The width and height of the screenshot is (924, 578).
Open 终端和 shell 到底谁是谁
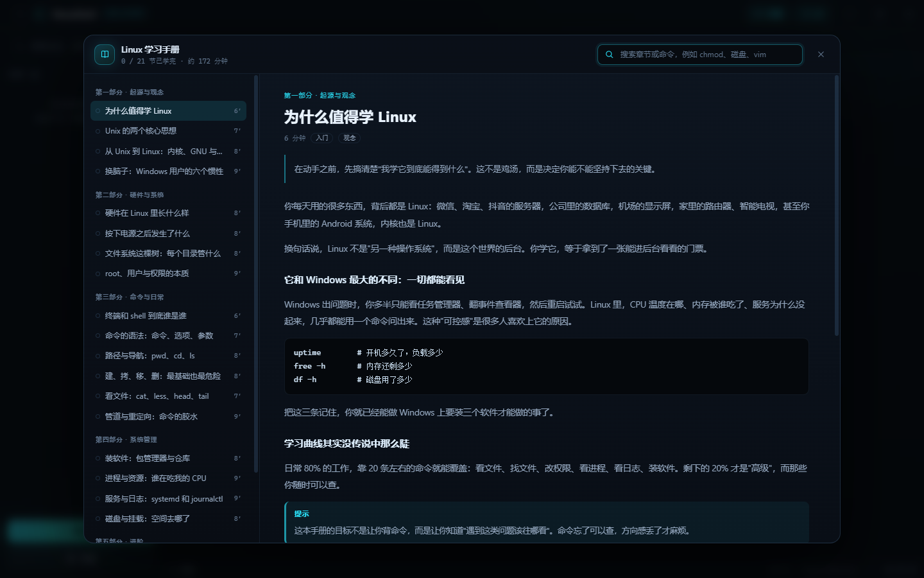click(x=168, y=316)
